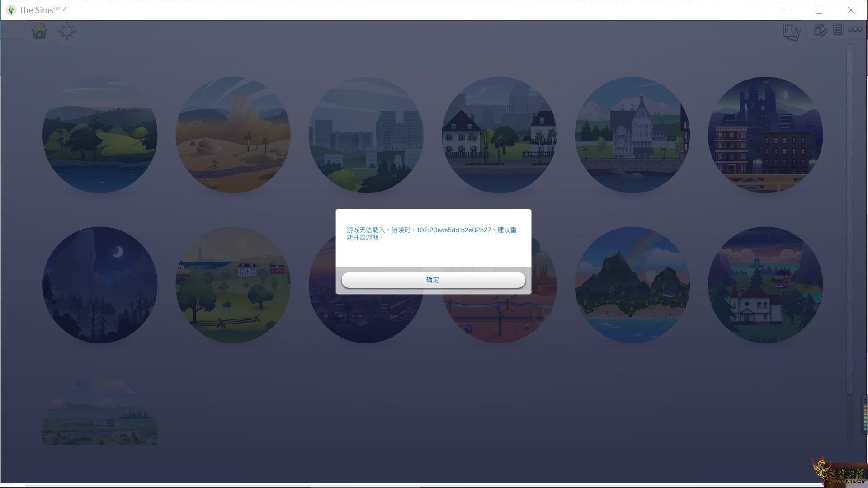Viewport: 868px width, 488px height.
Task: Open the notebook list icon at top right
Action: [838, 30]
